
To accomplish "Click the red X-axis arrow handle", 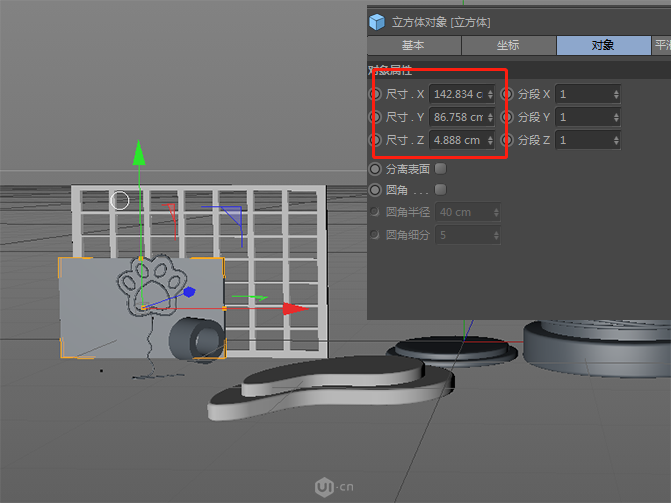I will click(296, 309).
